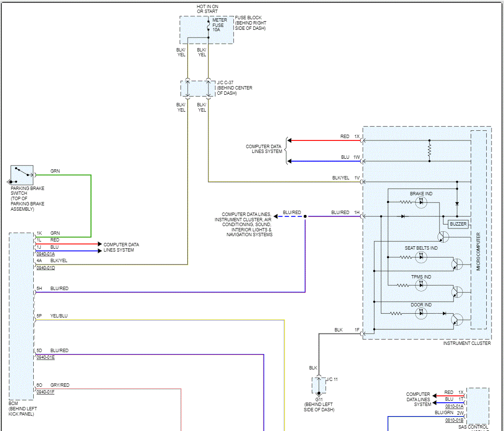Viewport: 504px width, 431px height.
Task: Click the resistor between 1X and 1W lines
Action: pos(429,151)
